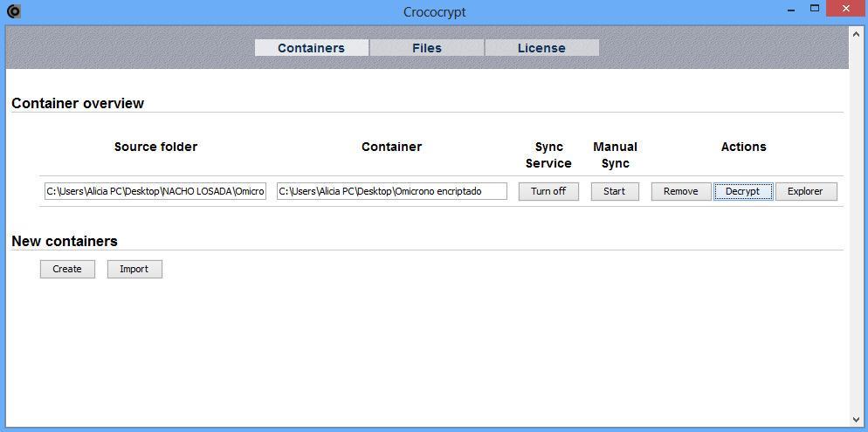
Task: Close the Crococrypt window
Action: coord(846,9)
